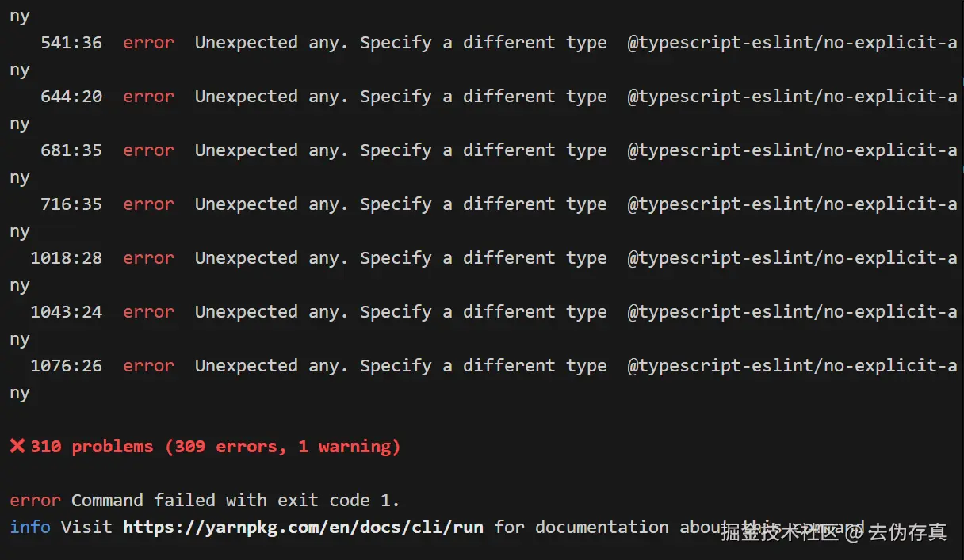Click line reference 1018:28
The image size is (964, 560).
pyautogui.click(x=67, y=258)
